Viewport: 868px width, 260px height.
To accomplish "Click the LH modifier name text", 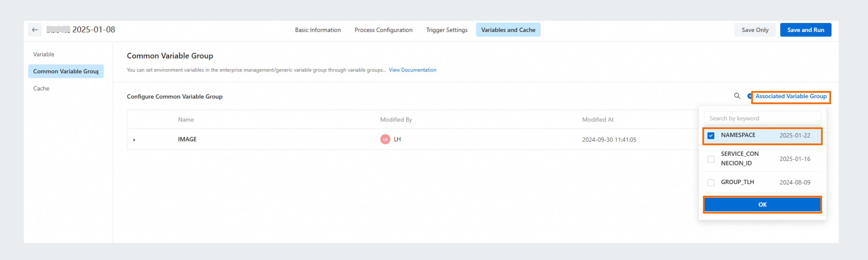I will 397,139.
